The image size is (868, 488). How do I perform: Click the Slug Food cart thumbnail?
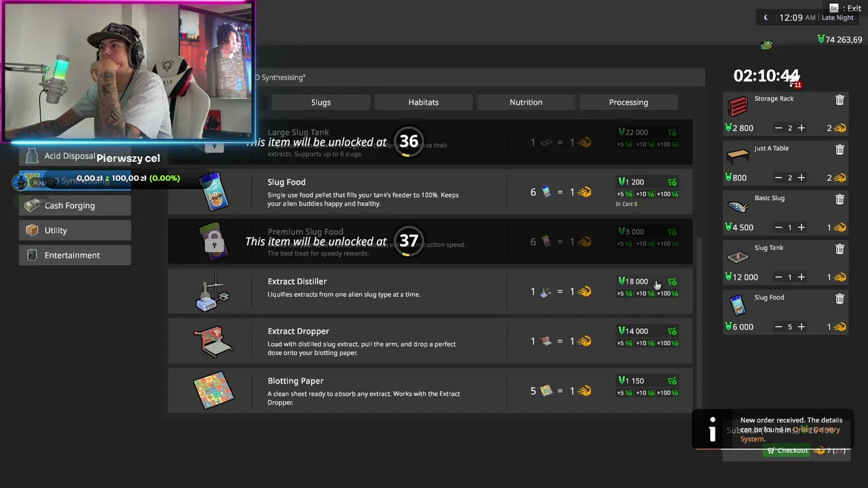coord(738,306)
